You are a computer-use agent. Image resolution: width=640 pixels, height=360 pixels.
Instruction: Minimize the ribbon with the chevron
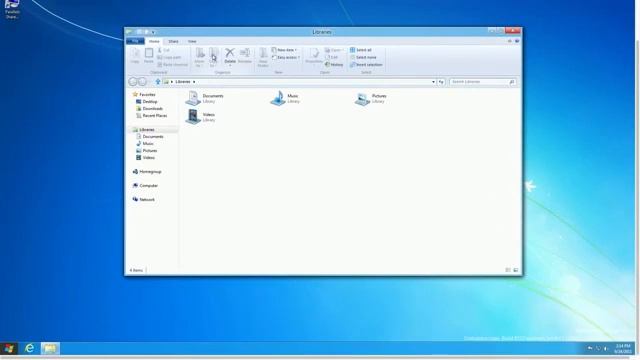click(x=509, y=41)
